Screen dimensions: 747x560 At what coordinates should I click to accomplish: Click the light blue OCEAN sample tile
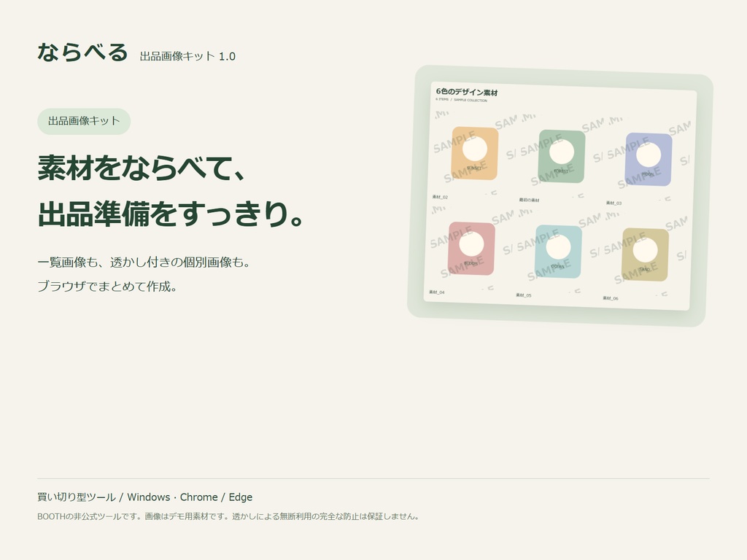558,252
